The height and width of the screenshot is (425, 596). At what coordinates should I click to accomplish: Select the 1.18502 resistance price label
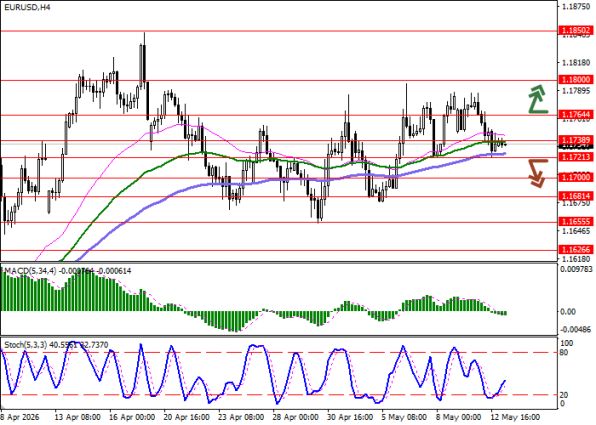[576, 30]
